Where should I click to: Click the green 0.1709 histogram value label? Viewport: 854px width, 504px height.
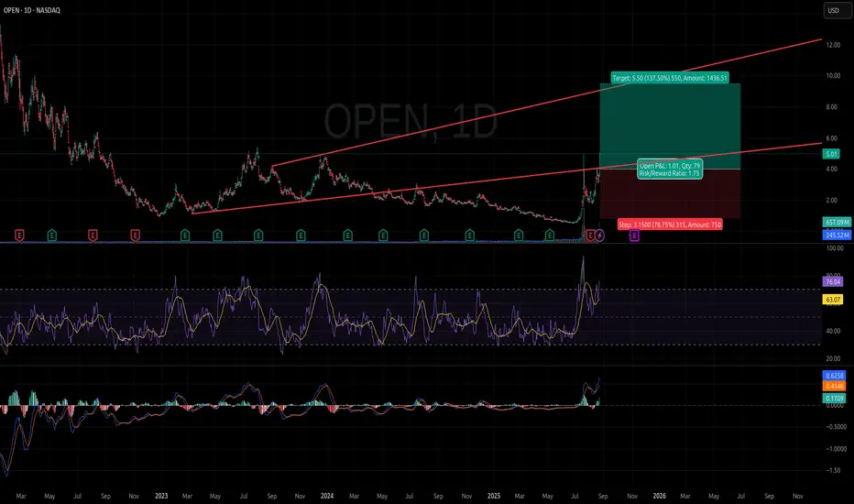point(835,399)
